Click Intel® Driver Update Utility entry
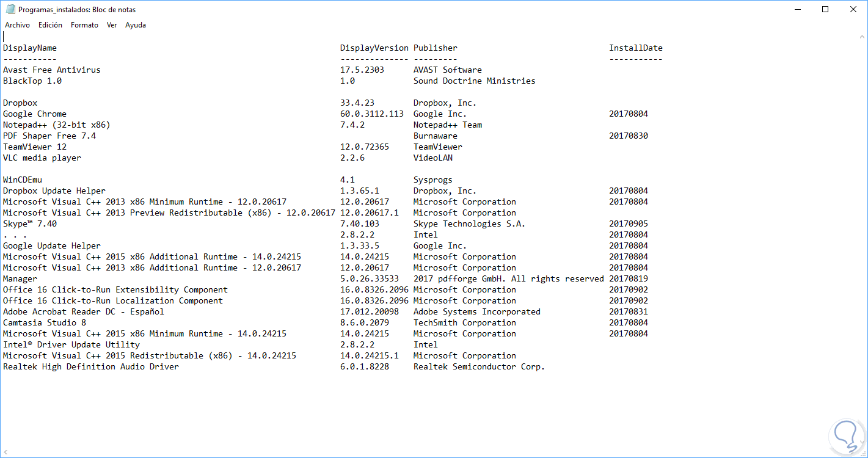The width and height of the screenshot is (868, 458). coord(71,344)
